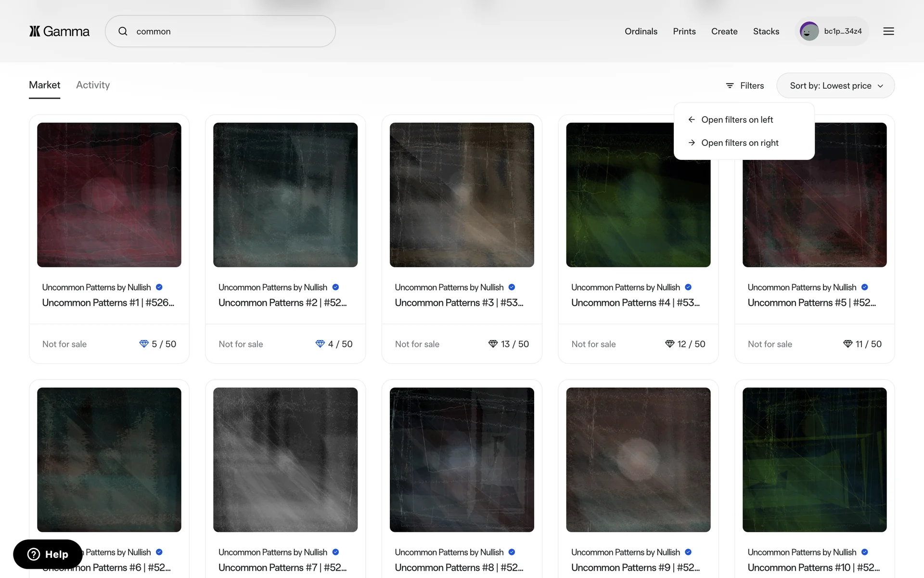
Task: Select Open filters on left
Action: coord(737,119)
